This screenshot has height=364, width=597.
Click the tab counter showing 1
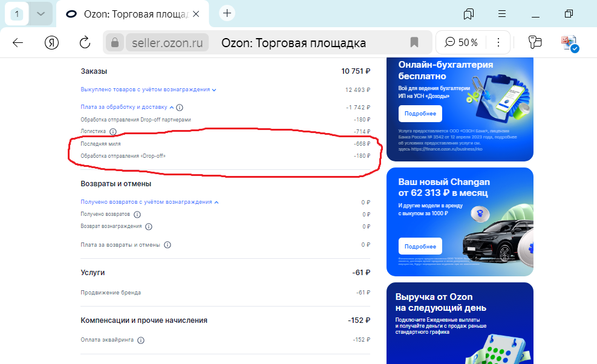click(x=17, y=15)
